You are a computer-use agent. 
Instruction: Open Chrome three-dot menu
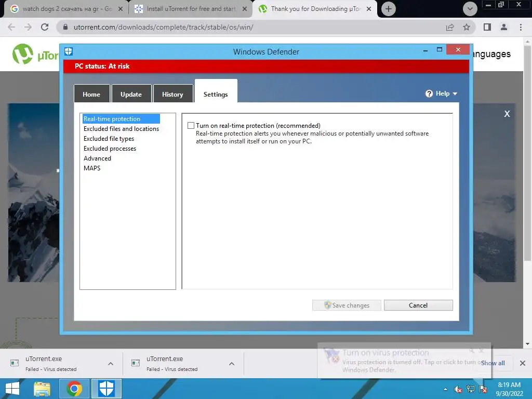(x=521, y=27)
